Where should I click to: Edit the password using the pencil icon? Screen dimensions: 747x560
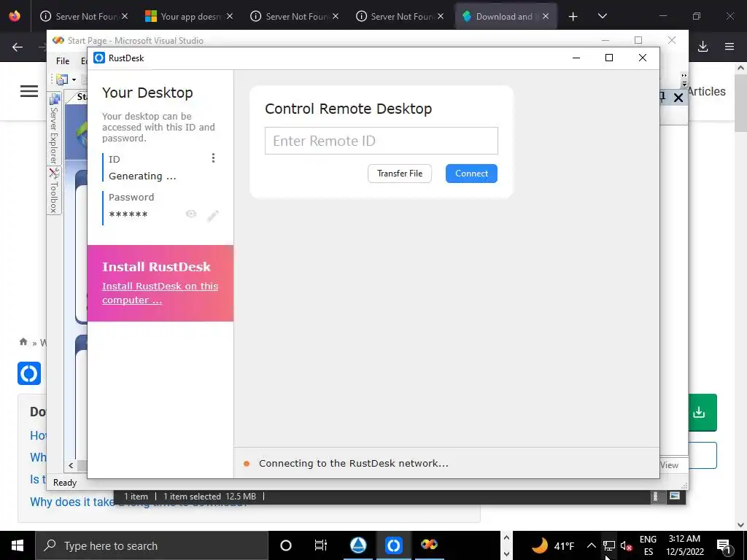coord(212,216)
